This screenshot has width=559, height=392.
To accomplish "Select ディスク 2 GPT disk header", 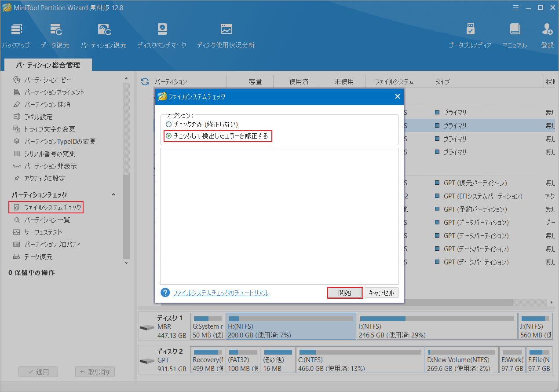I will click(x=164, y=360).
